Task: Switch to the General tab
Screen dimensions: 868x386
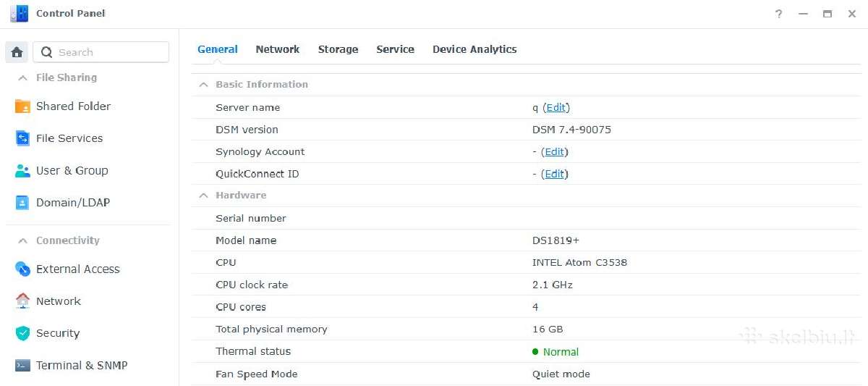Action: pos(218,49)
